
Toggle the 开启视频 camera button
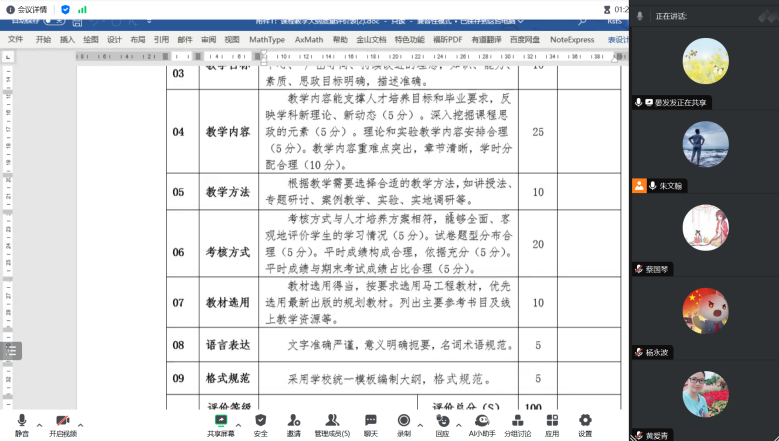tap(62, 421)
